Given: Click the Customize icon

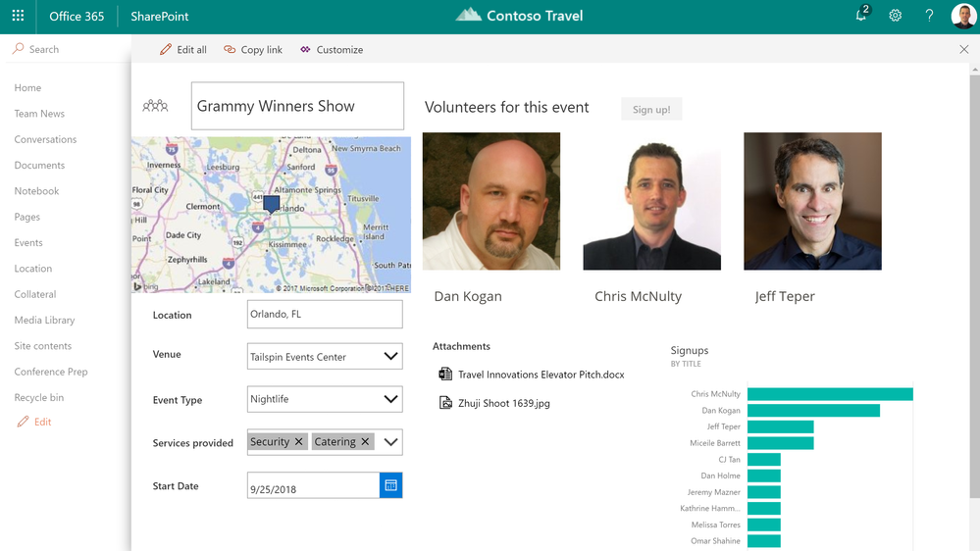Looking at the screenshot, I should point(305,49).
